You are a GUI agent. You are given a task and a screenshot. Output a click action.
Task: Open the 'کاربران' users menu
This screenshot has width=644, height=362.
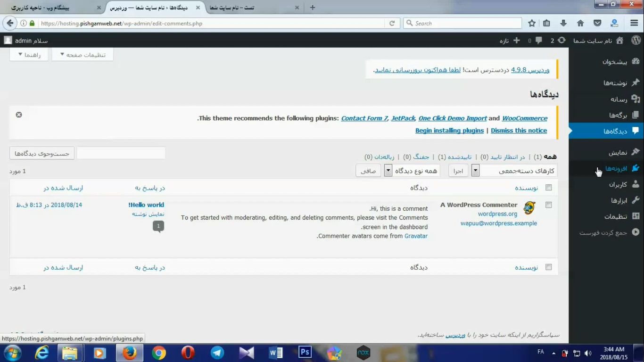click(606, 184)
